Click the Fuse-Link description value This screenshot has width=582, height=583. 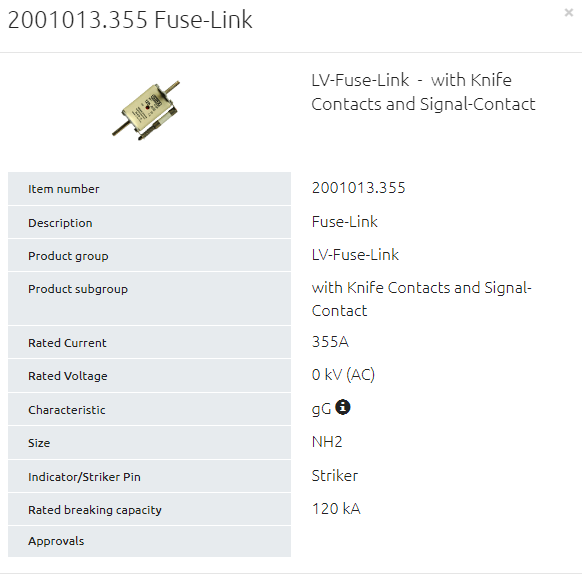point(345,222)
